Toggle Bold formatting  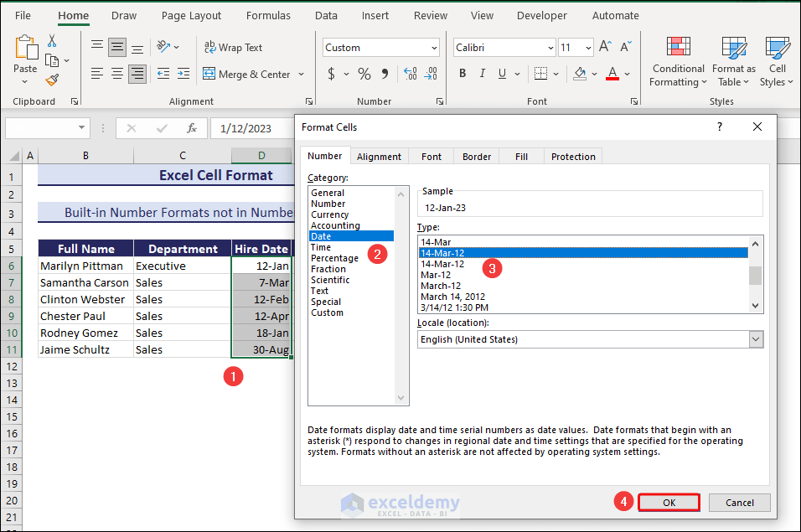[463, 75]
